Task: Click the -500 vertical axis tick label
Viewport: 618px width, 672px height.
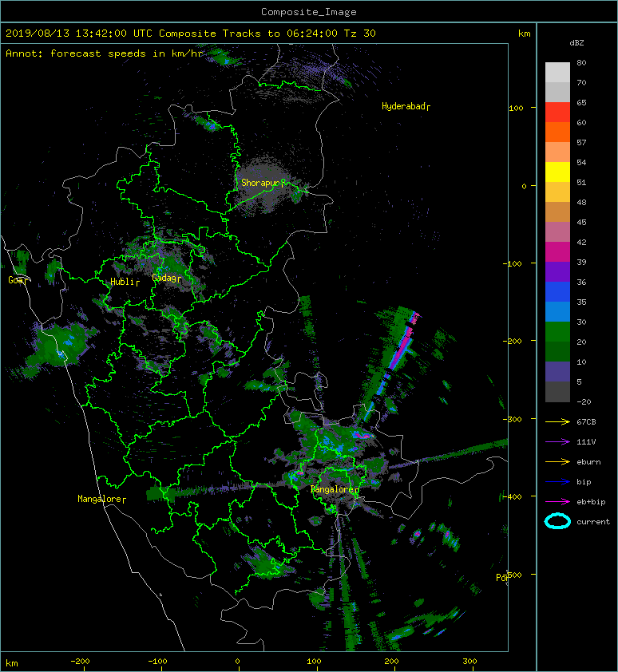Action: (513, 575)
